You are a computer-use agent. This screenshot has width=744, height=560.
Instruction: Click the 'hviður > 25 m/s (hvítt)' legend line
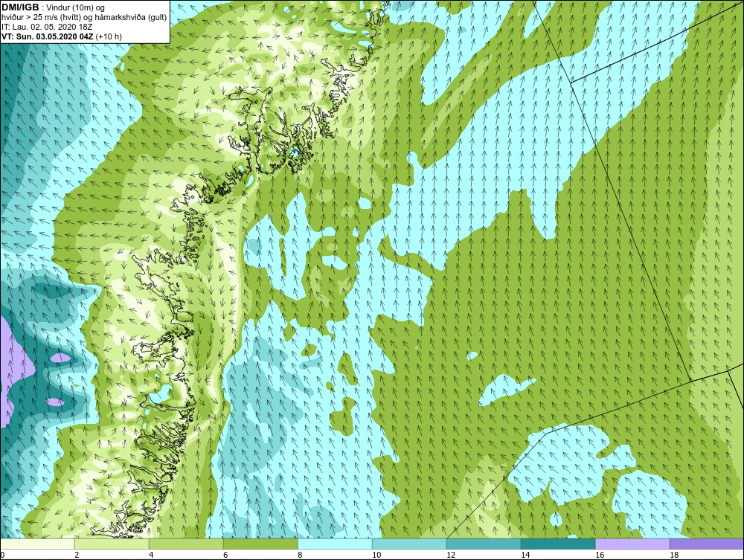coord(84,18)
